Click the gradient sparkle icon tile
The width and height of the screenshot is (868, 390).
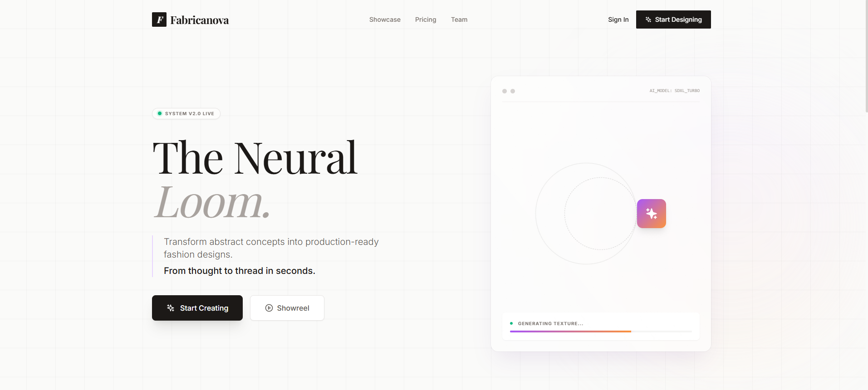(x=651, y=214)
